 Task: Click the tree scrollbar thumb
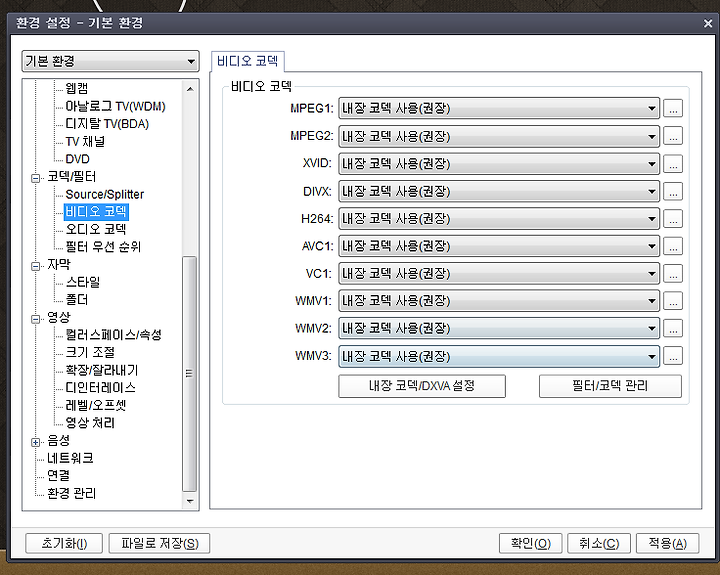[190, 373]
